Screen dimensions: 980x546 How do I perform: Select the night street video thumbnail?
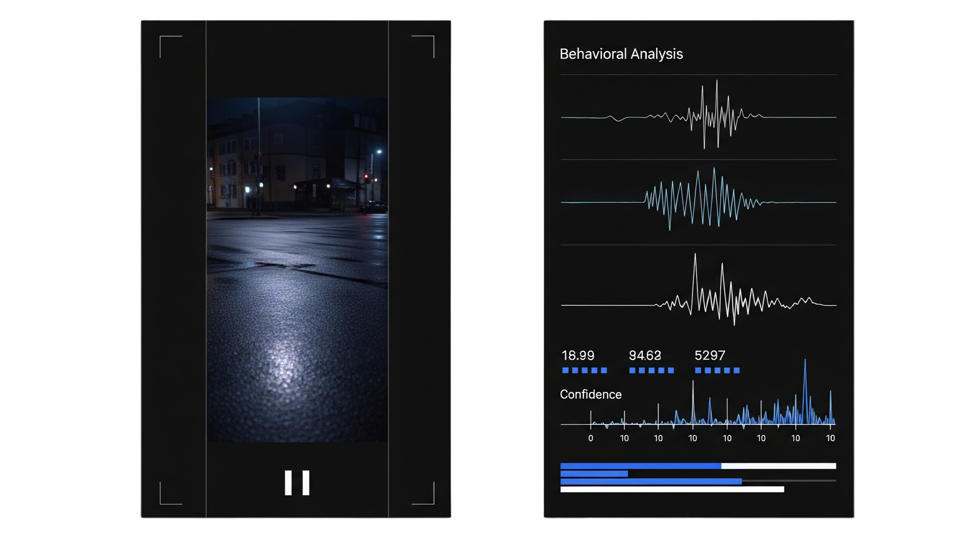pos(297,270)
